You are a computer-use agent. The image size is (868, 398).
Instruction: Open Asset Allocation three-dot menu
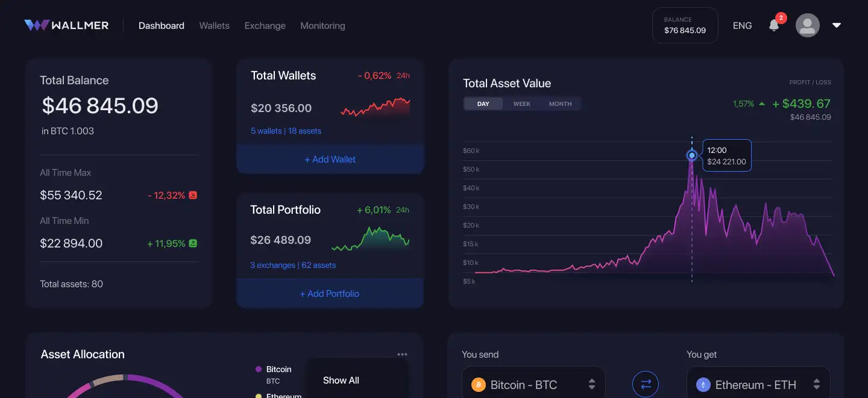[x=402, y=355]
